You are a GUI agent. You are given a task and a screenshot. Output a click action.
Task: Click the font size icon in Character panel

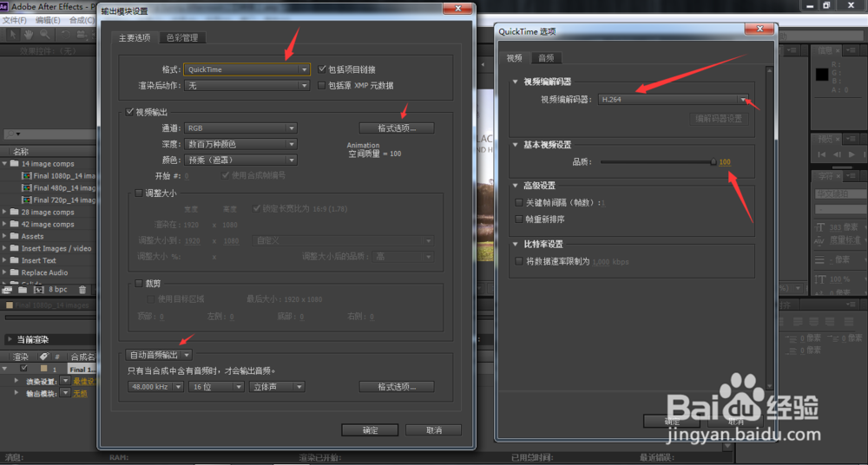click(820, 227)
